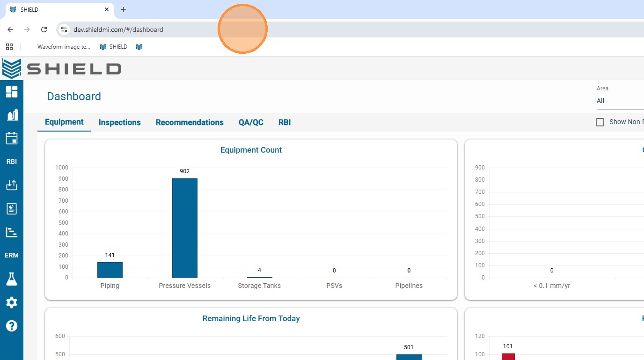Reload the page with refresh icon
The width and height of the screenshot is (644, 360).
(44, 29)
